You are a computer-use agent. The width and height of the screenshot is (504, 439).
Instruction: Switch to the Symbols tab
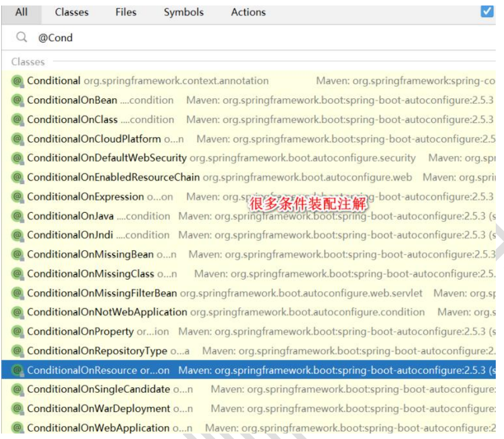click(183, 12)
